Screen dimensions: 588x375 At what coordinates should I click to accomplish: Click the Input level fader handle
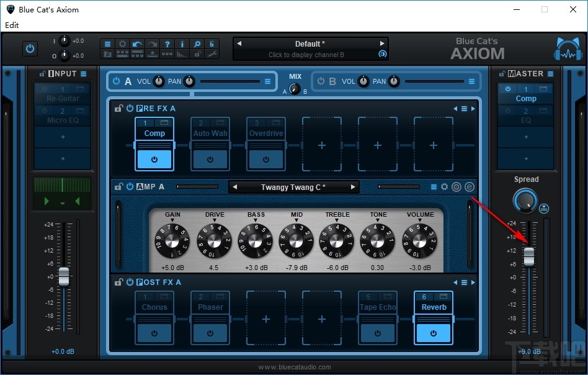64,277
